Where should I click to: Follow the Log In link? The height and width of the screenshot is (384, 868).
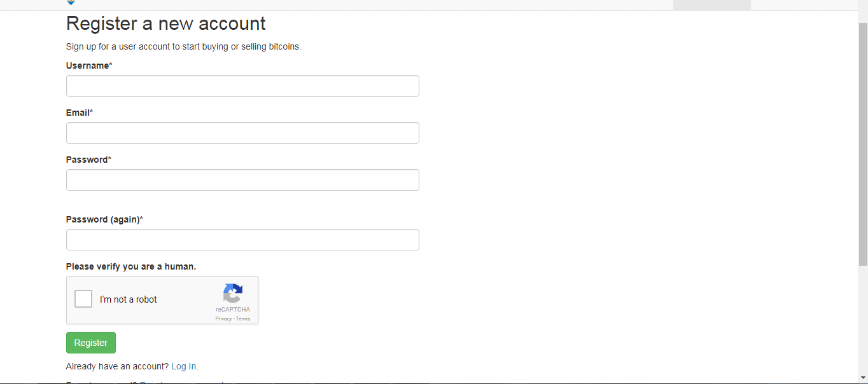click(185, 366)
